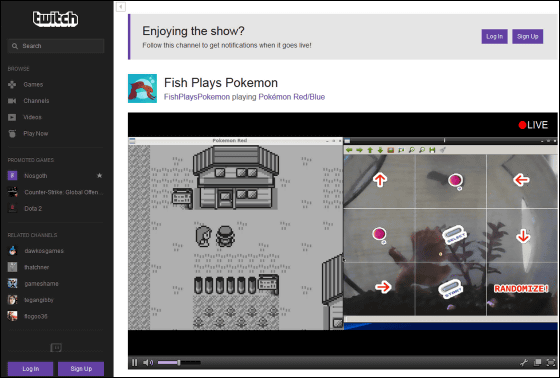The width and height of the screenshot is (560, 378).
Task: Click the Play Now icon
Action: 12,134
